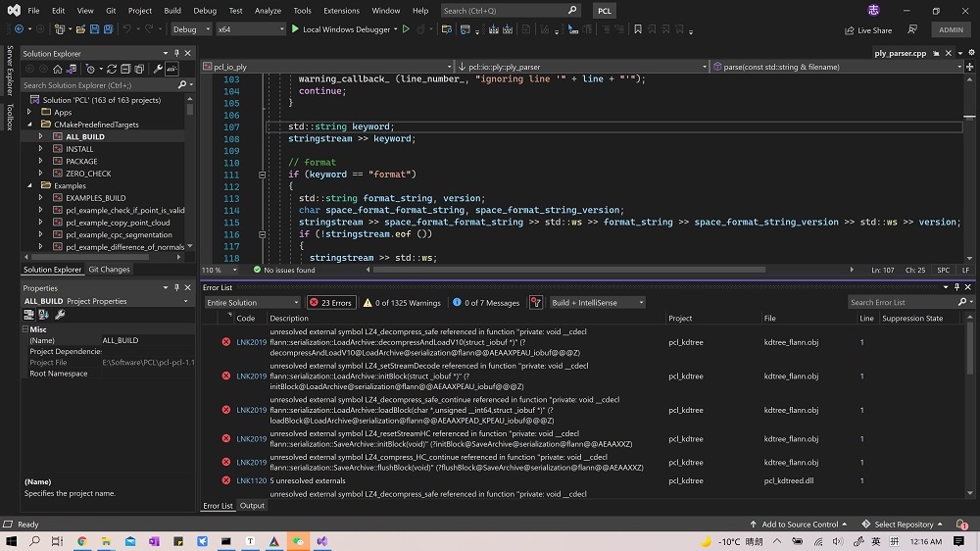The width and height of the screenshot is (980, 551).
Task: Toggle the bookmark icon in toolbar
Action: (638, 29)
